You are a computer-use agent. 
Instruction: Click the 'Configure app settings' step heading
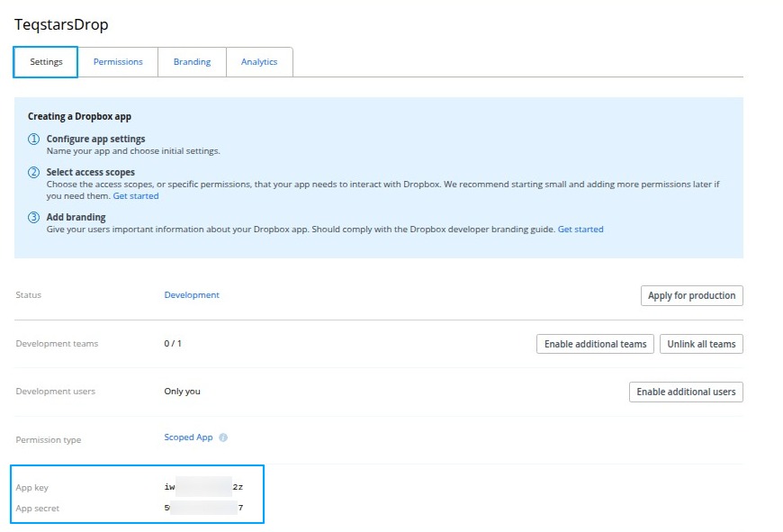coord(96,139)
